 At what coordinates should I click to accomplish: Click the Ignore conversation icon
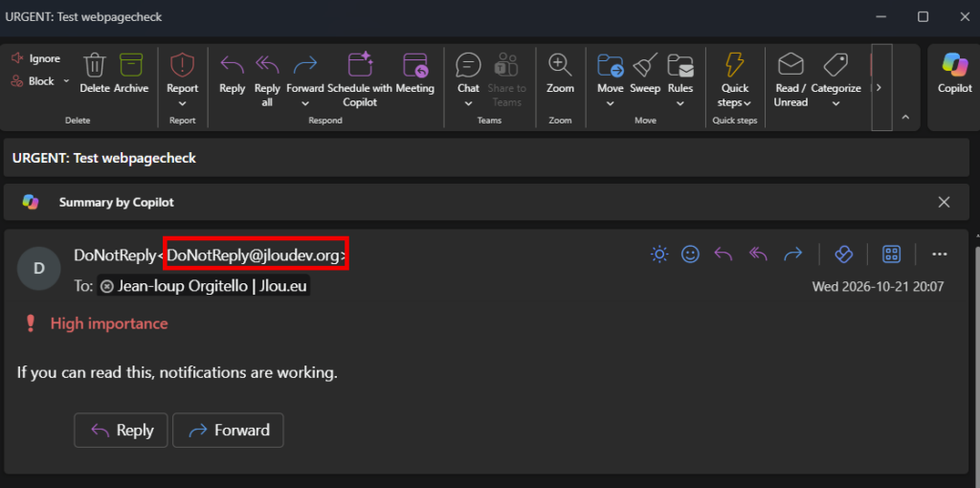pyautogui.click(x=17, y=58)
